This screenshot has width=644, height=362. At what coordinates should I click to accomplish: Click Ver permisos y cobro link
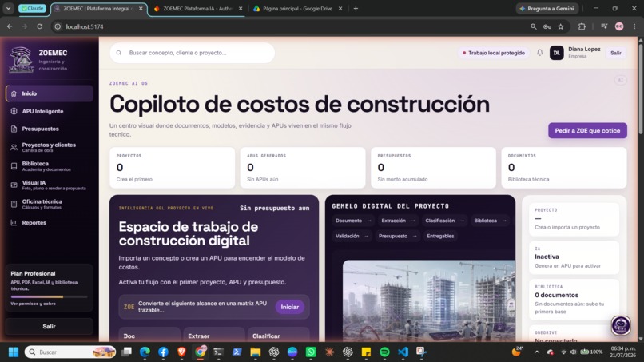(x=34, y=304)
